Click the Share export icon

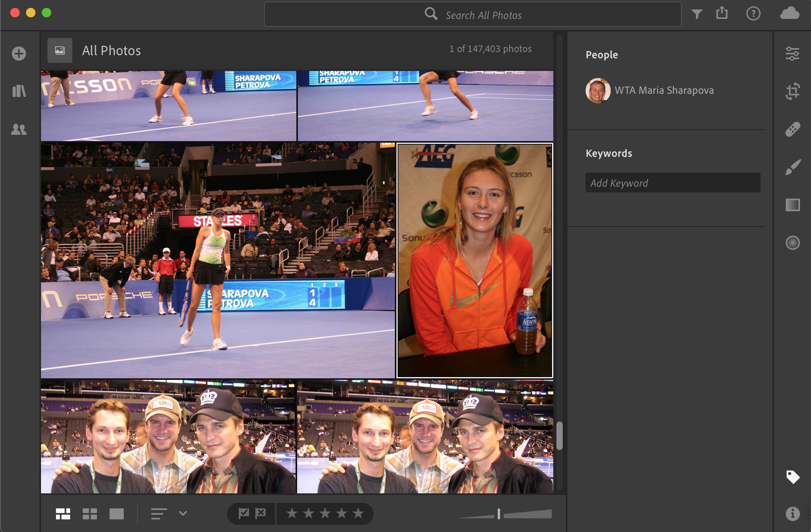click(x=722, y=13)
